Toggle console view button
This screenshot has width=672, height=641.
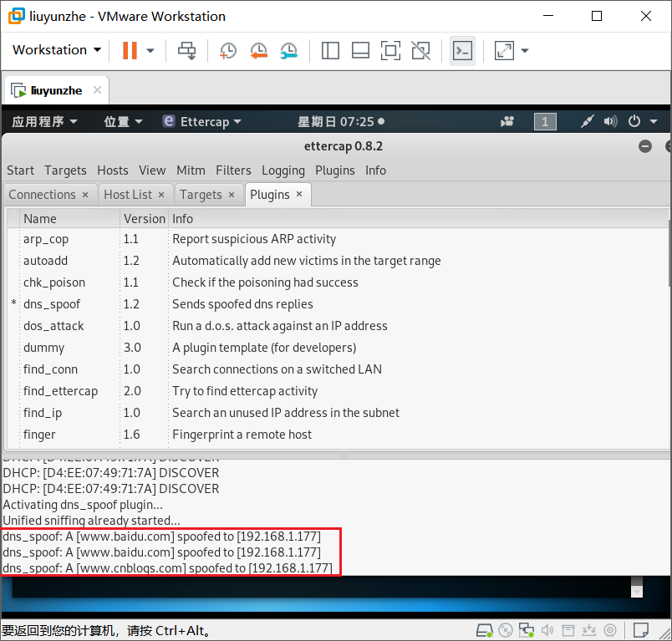(462, 50)
